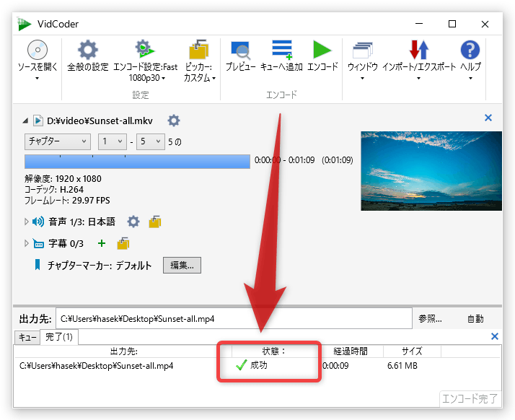
Task: Click the source video file icon
Action: (x=38, y=121)
